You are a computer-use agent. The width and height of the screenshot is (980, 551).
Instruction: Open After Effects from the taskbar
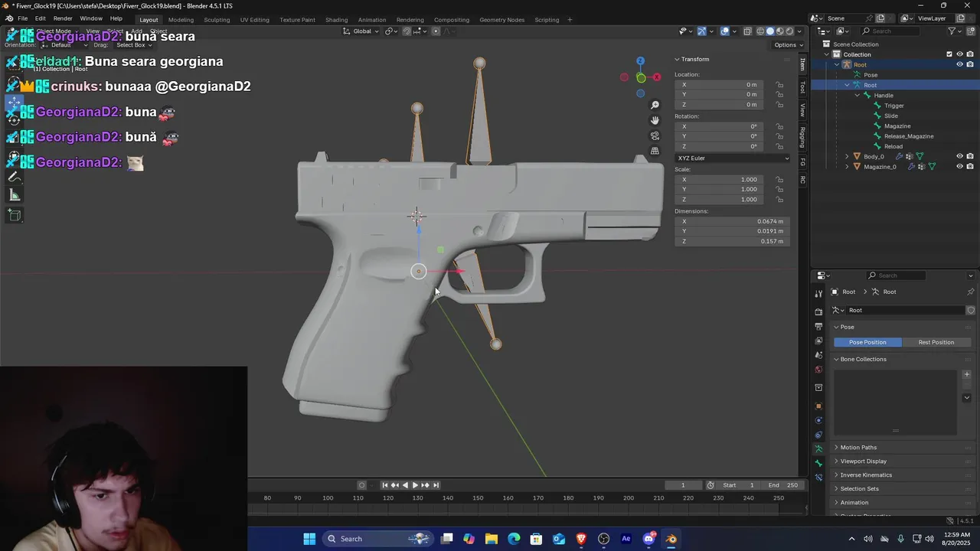coord(626,539)
